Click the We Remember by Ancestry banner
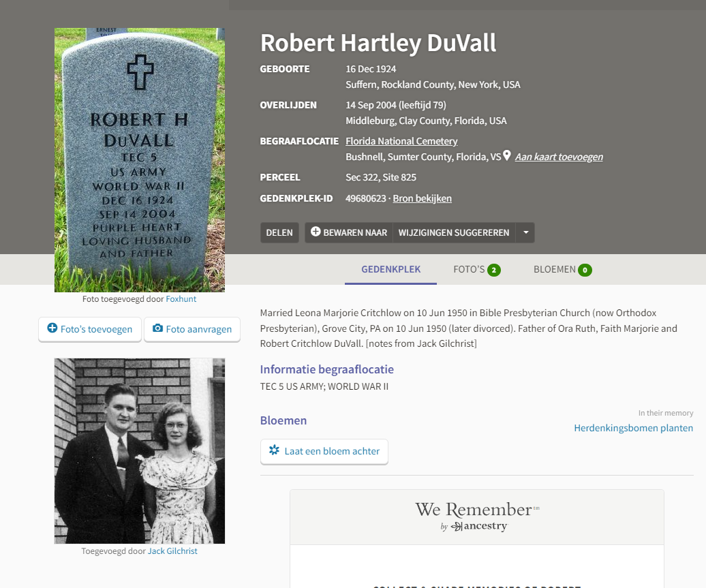Screen dimensions: 706x588 pos(477,517)
